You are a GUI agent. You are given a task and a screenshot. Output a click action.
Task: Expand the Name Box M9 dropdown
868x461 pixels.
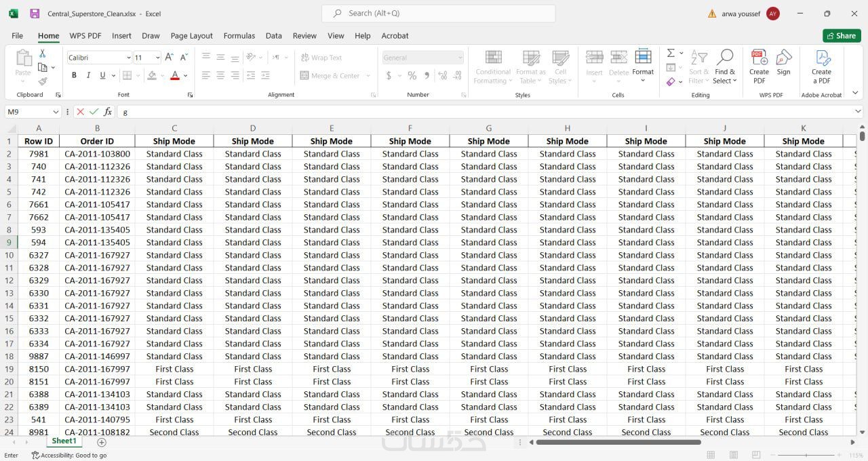pyautogui.click(x=56, y=112)
